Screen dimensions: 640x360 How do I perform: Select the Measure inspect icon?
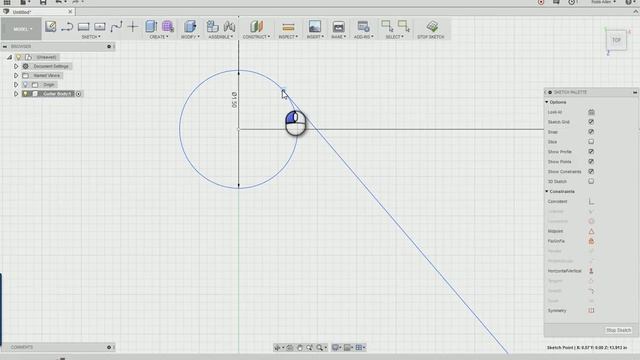click(x=288, y=27)
